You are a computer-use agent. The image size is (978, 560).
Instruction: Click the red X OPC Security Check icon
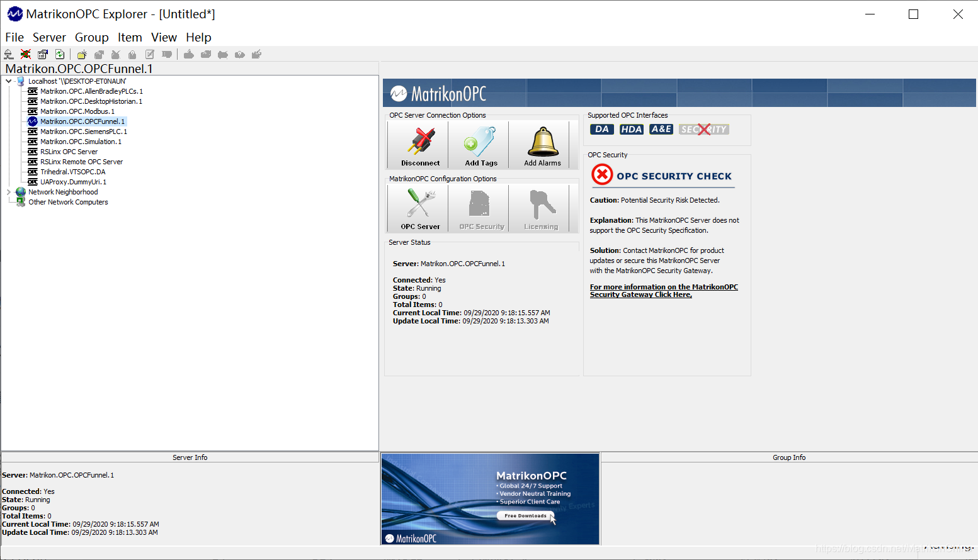click(x=602, y=174)
